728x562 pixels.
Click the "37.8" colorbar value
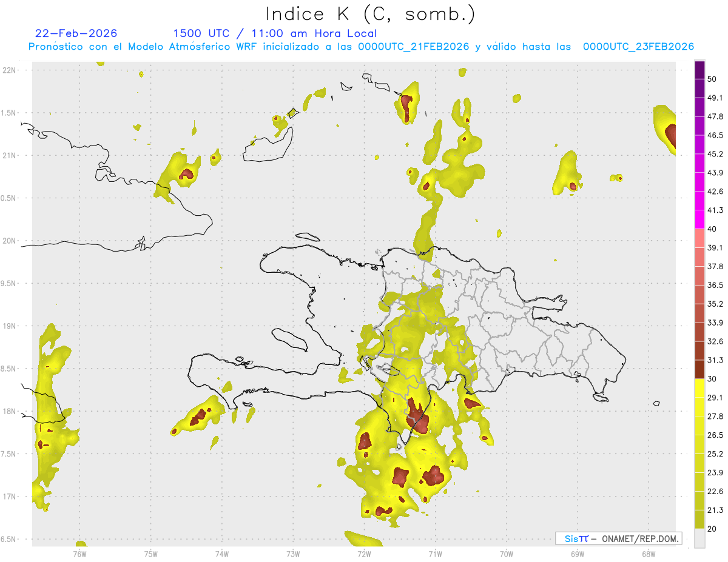click(x=715, y=266)
